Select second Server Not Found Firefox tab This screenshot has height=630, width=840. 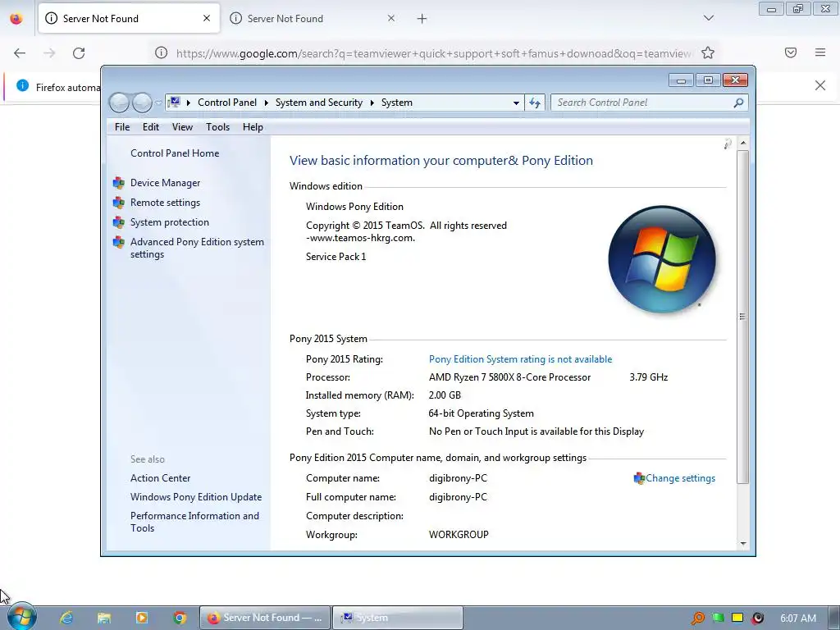(313, 18)
